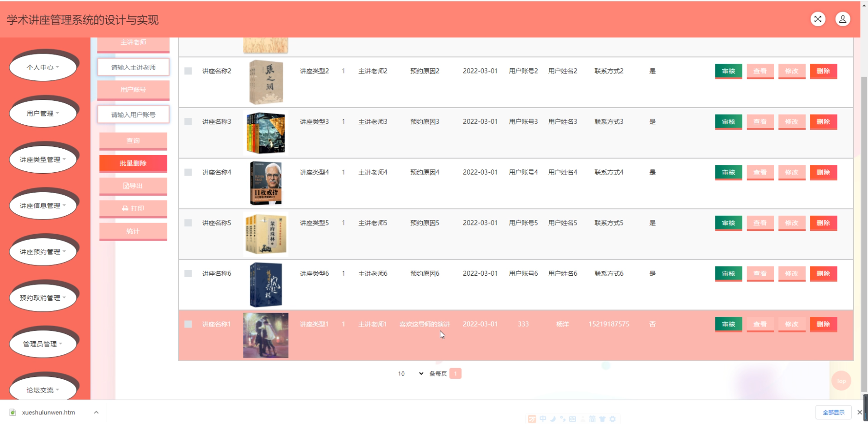Expand the 预约取消管理 menu
This screenshot has height=424, width=868.
[x=43, y=298]
